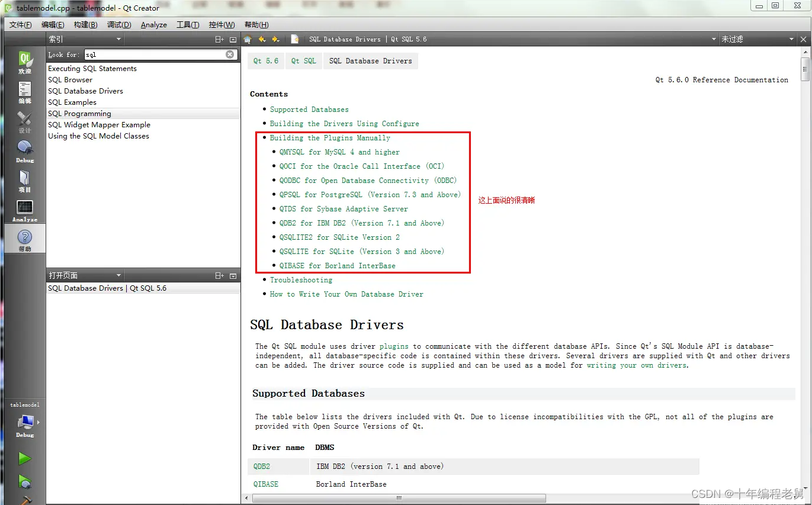
Task: Open Building the Plugins Manually link
Action: pos(330,138)
